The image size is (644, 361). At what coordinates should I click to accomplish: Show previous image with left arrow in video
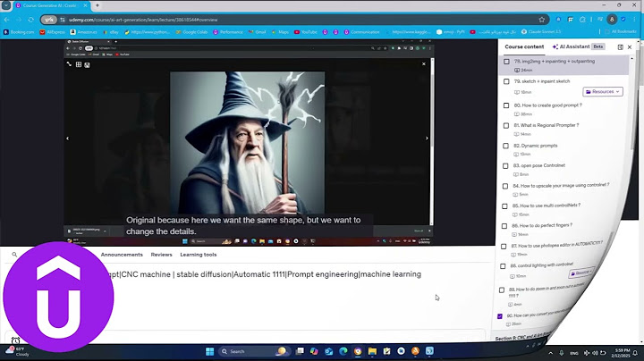[x=68, y=139]
